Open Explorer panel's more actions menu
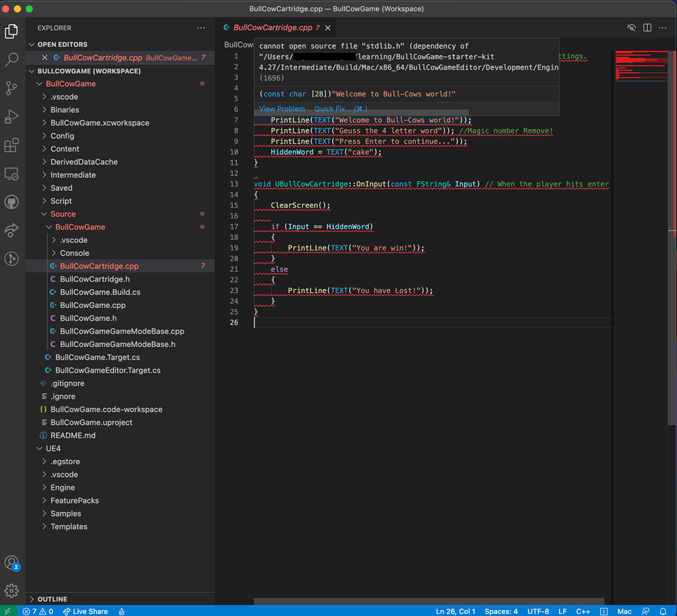Screen dimensions: 677x616 [201, 27]
